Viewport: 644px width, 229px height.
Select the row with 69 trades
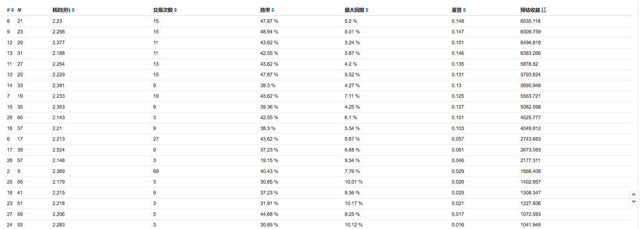click(x=319, y=171)
